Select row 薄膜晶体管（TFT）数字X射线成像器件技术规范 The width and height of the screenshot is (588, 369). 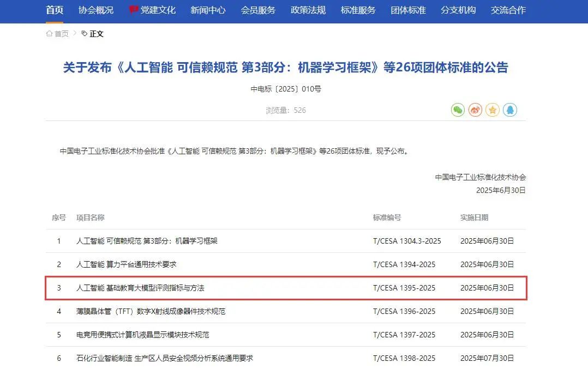[286, 311]
